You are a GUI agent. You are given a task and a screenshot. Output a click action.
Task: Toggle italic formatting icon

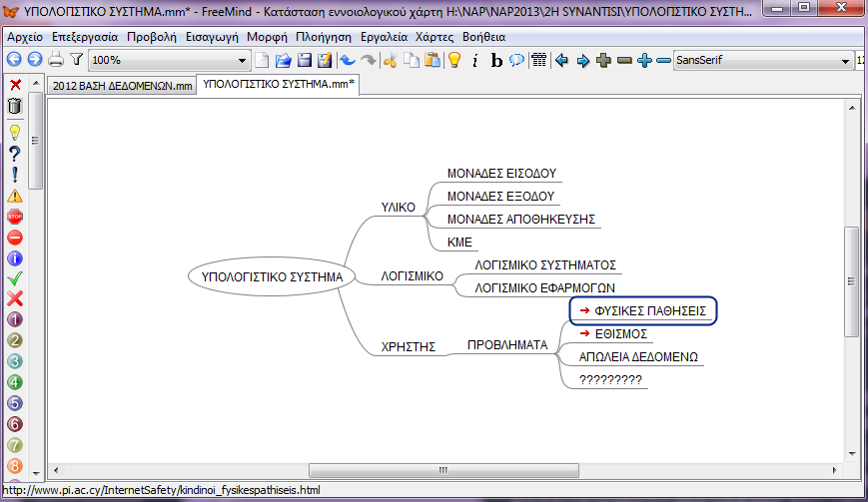click(x=475, y=61)
